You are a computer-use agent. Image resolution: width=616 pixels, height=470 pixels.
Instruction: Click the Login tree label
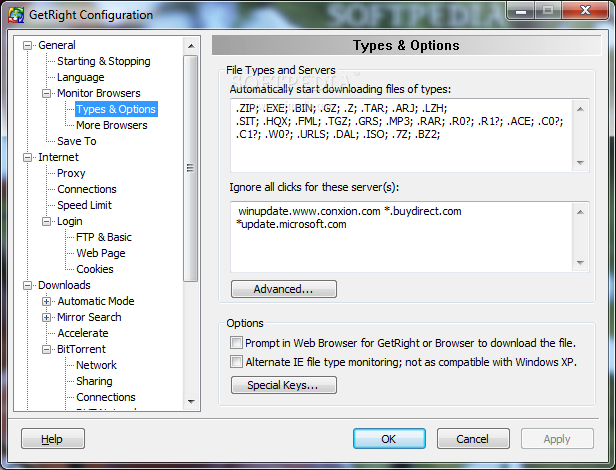(x=70, y=221)
